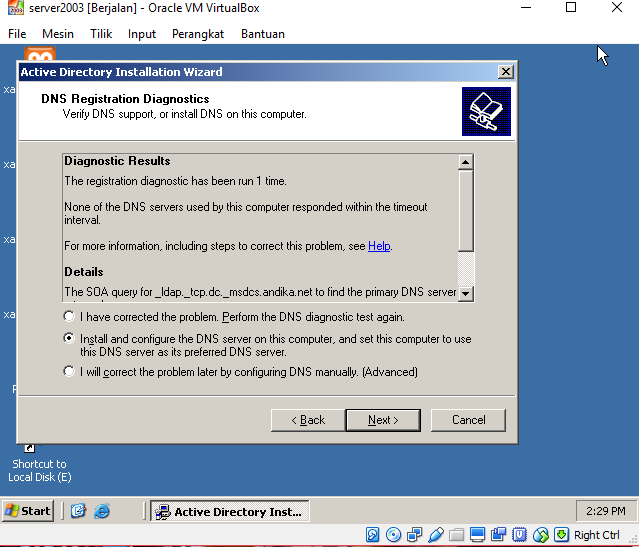Click the Next button
The width and height of the screenshot is (639, 547).
point(383,420)
